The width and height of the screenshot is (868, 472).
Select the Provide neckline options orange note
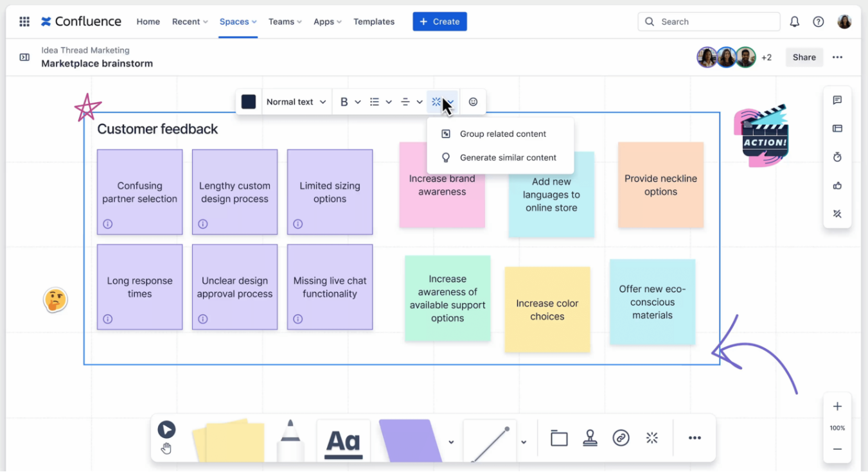[x=660, y=185]
